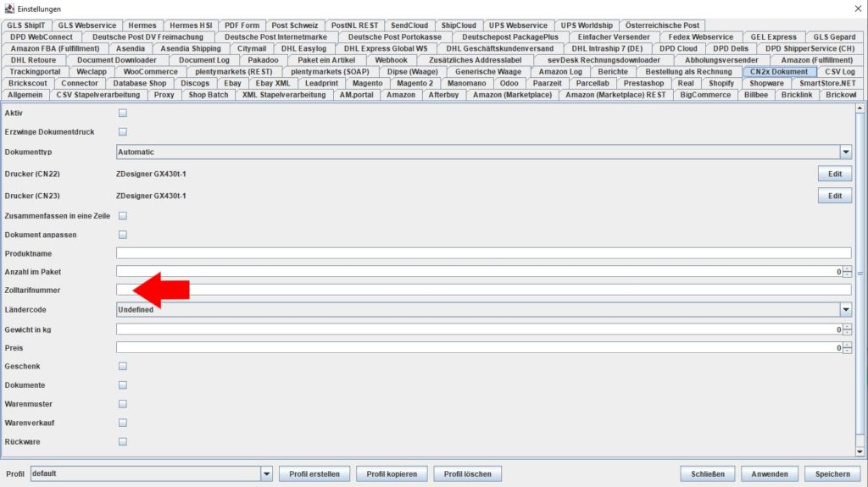
Task: Decrease the Preis spinner value
Action: pyautogui.click(x=847, y=351)
